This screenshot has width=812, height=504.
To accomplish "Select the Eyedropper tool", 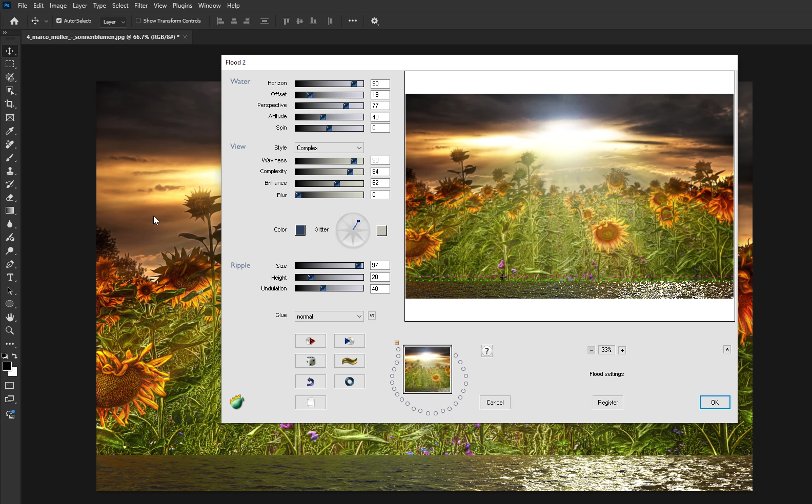I will pyautogui.click(x=10, y=131).
